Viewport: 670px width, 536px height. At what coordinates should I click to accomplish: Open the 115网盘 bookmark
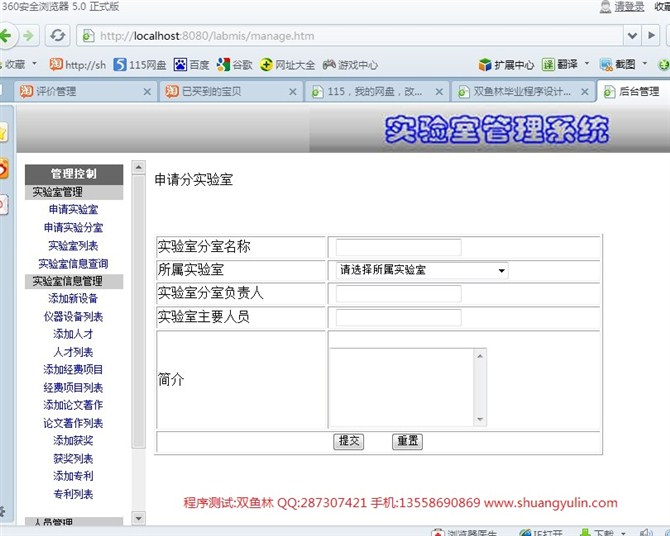[x=139, y=65]
